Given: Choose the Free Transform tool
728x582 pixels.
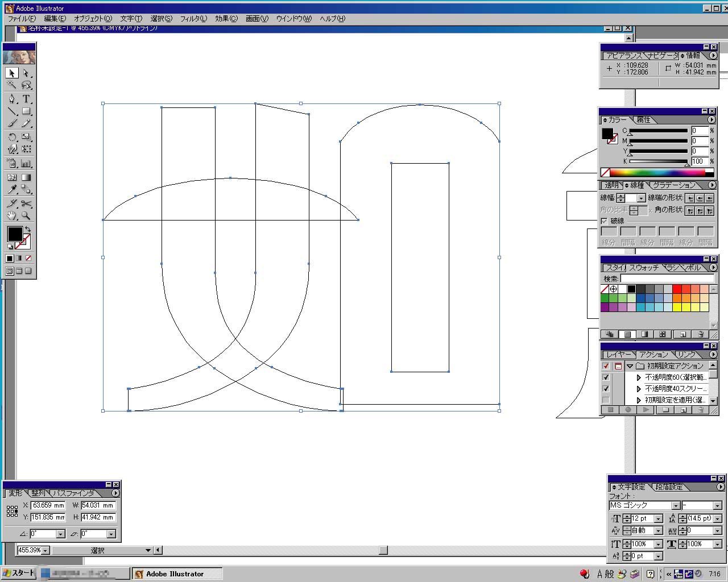Looking at the screenshot, I should (26, 149).
